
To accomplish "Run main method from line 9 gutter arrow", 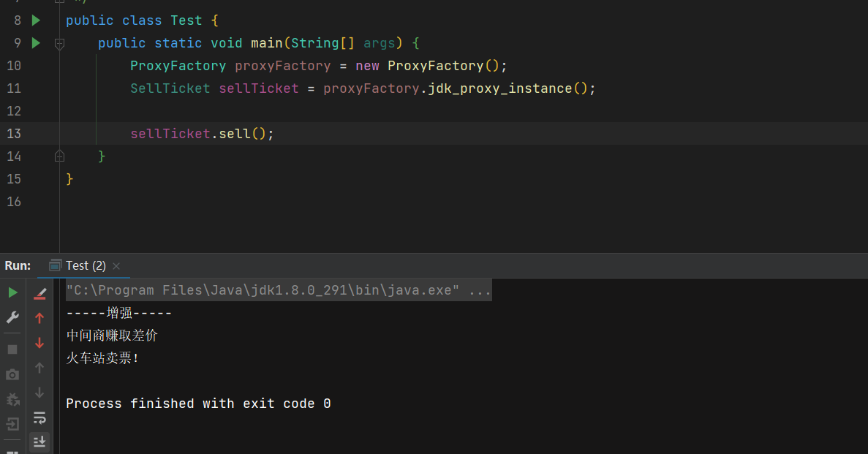I will point(36,43).
